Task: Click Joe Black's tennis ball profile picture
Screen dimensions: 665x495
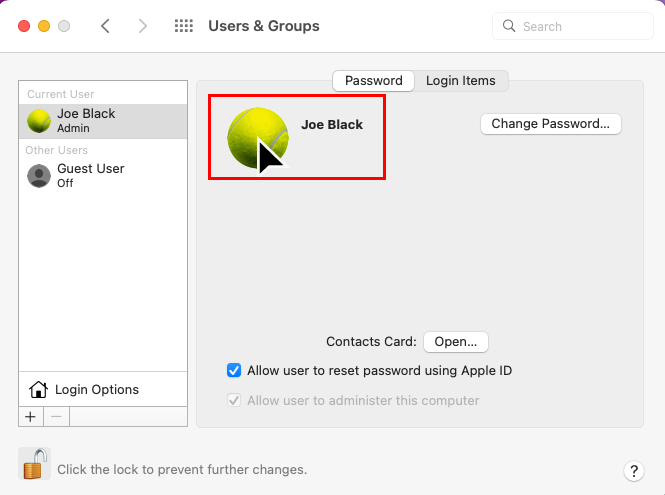Action: coord(257,137)
